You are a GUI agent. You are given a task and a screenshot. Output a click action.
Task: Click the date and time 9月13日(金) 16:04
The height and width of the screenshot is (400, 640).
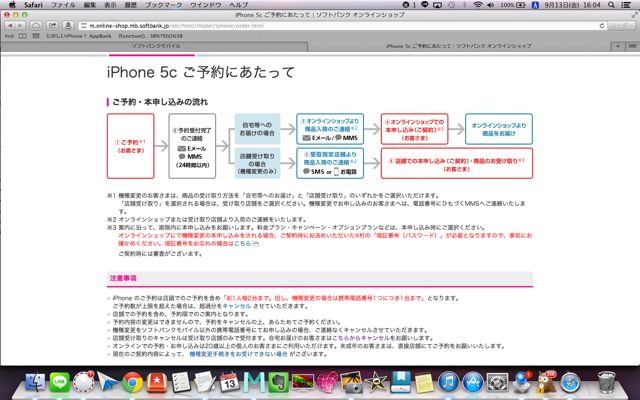coord(573,5)
